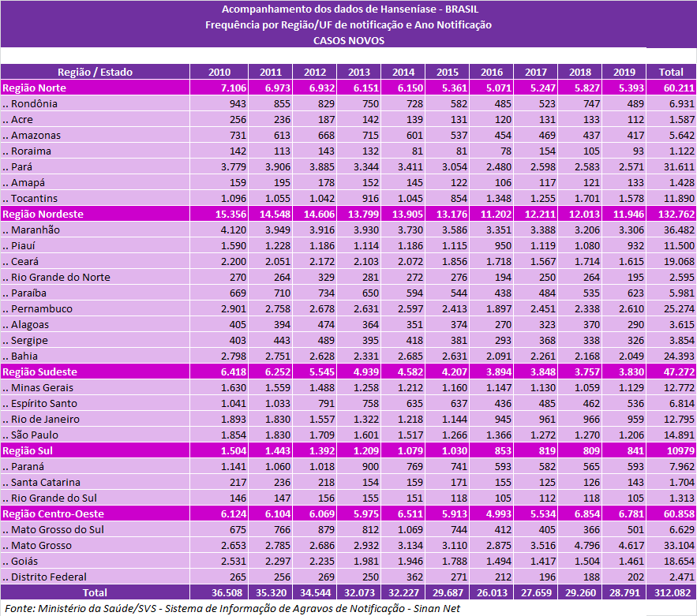
Task: Click the bottom 'Total' row label
Action: tap(96, 592)
